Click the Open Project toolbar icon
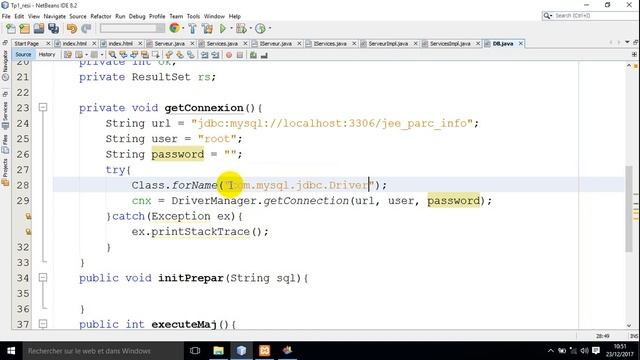Viewport: 640px width, 360px height. pyautogui.click(x=39, y=29)
